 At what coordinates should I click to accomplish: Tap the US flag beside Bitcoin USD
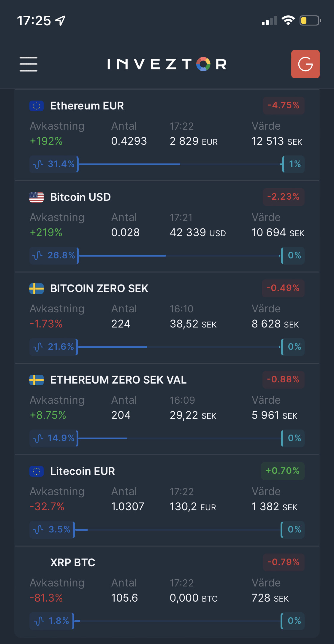tap(37, 197)
